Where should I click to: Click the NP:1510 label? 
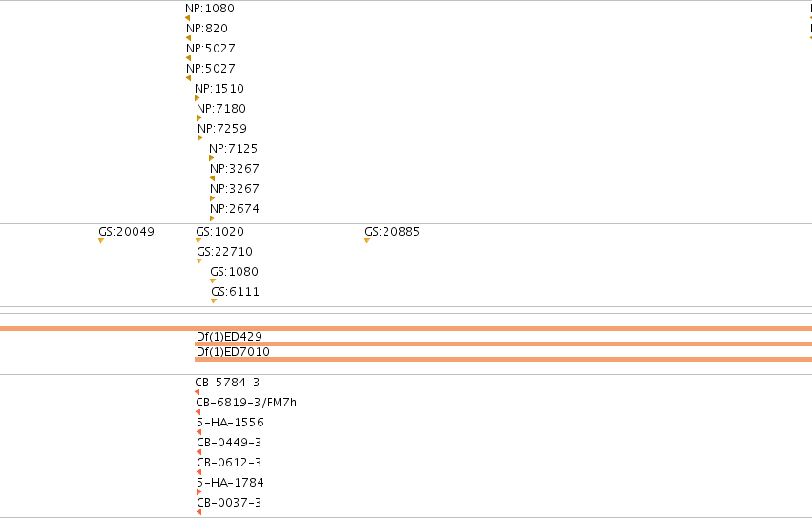coord(219,89)
